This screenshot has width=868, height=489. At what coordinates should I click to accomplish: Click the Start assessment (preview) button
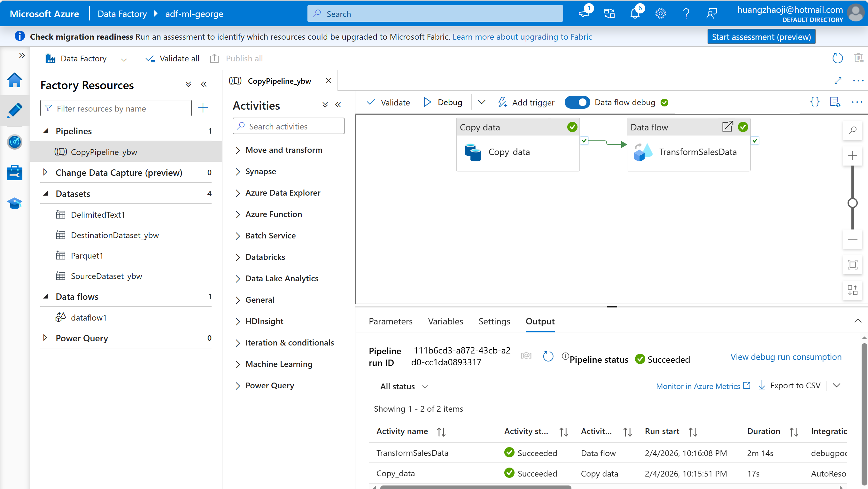(761, 37)
